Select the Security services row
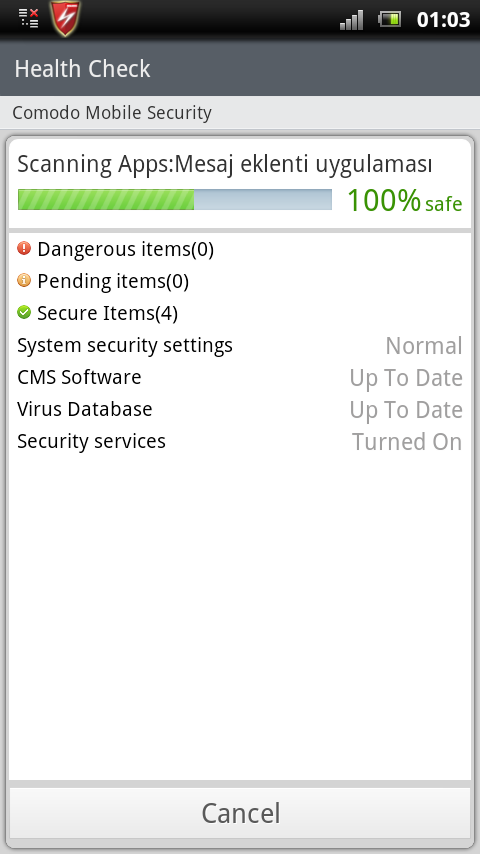Screen dimensions: 480x854 (240, 442)
